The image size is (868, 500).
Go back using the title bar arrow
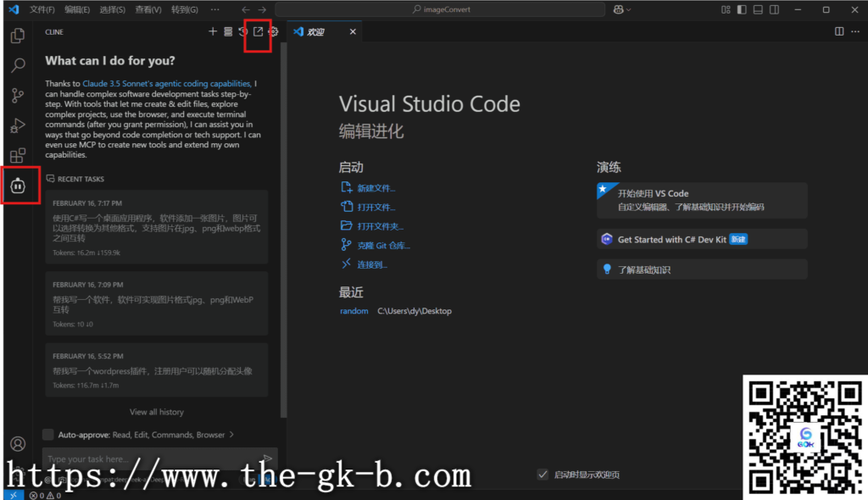tap(245, 9)
